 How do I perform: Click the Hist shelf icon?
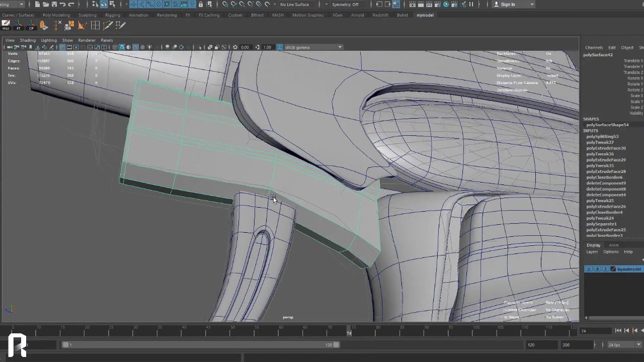pyautogui.click(x=6, y=25)
